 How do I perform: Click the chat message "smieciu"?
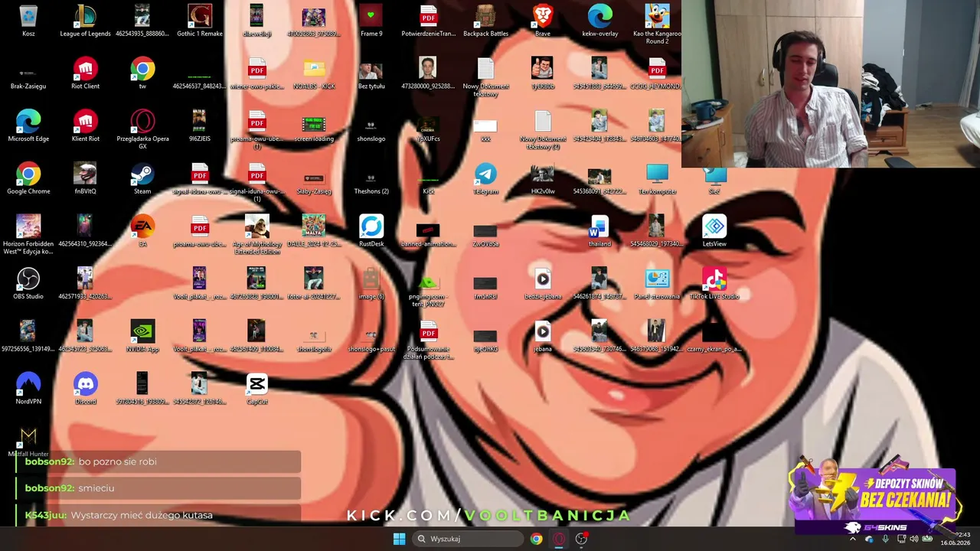(x=96, y=488)
